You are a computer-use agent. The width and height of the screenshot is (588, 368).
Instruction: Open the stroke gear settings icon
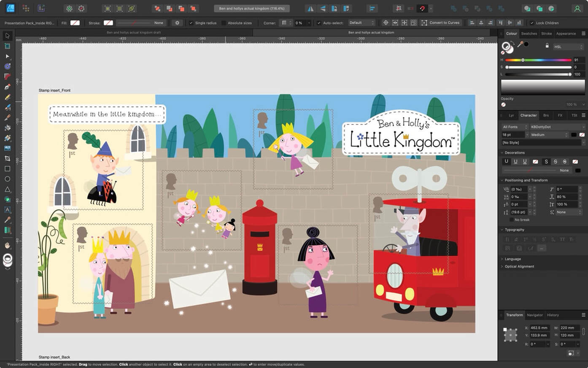pyautogui.click(x=177, y=23)
